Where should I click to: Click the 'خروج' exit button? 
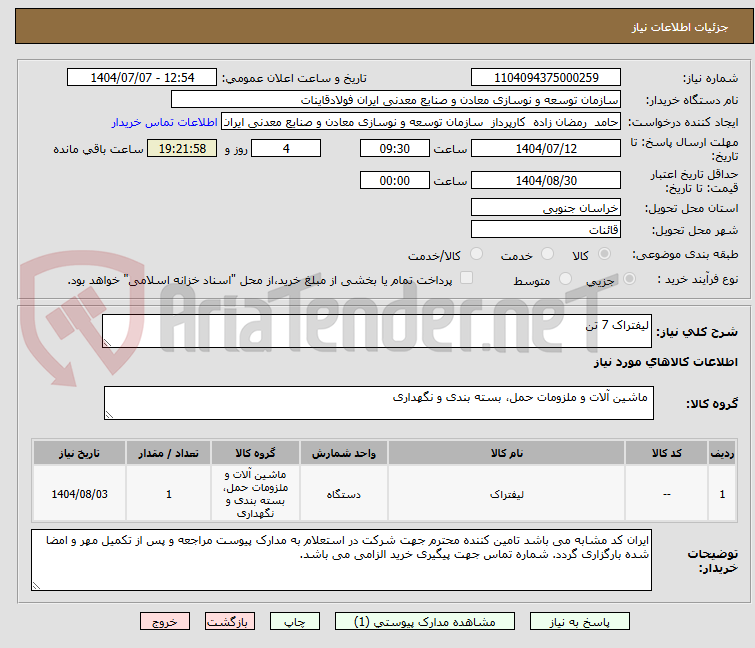point(165,622)
